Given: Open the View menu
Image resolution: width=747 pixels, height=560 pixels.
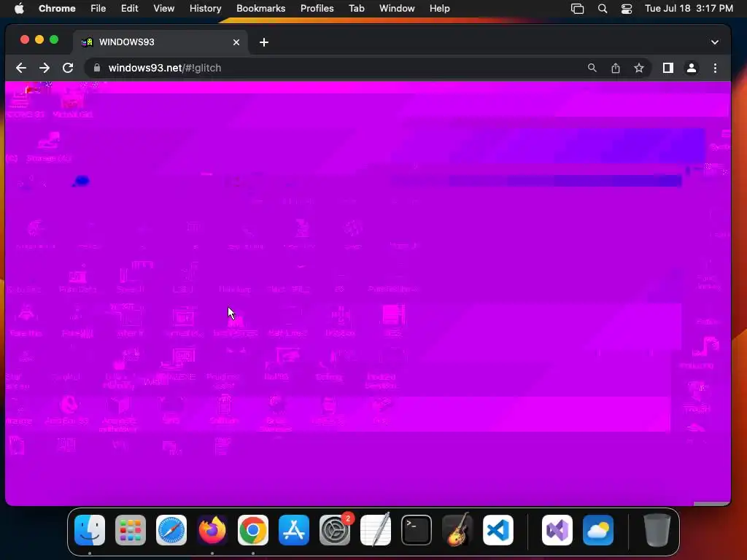Looking at the screenshot, I should click(163, 9).
